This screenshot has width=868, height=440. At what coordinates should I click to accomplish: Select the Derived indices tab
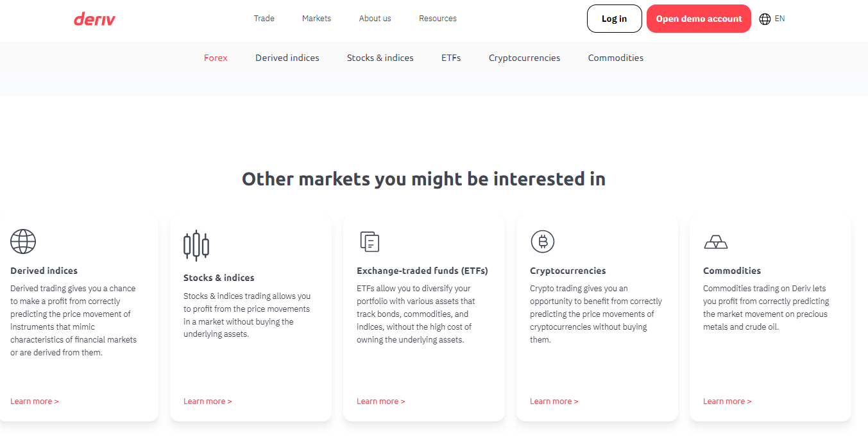287,58
